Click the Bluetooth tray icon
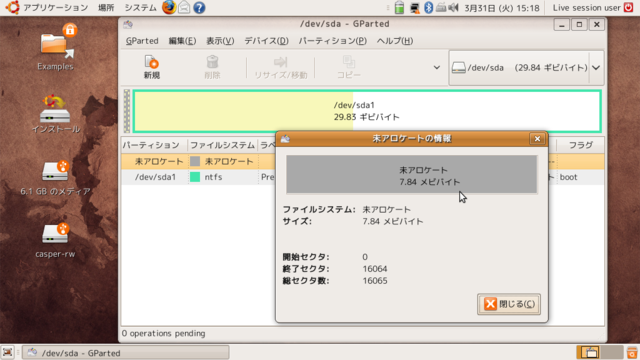The image size is (640, 360). pyautogui.click(x=428, y=8)
